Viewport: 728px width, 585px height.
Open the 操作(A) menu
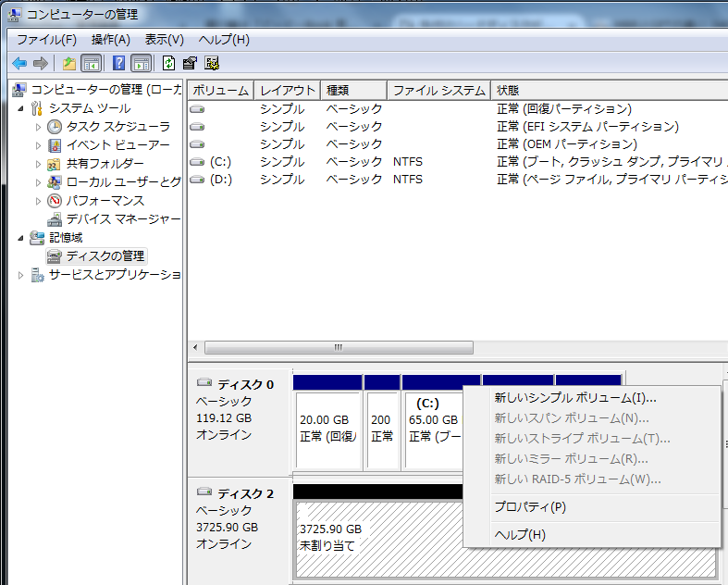click(110, 40)
